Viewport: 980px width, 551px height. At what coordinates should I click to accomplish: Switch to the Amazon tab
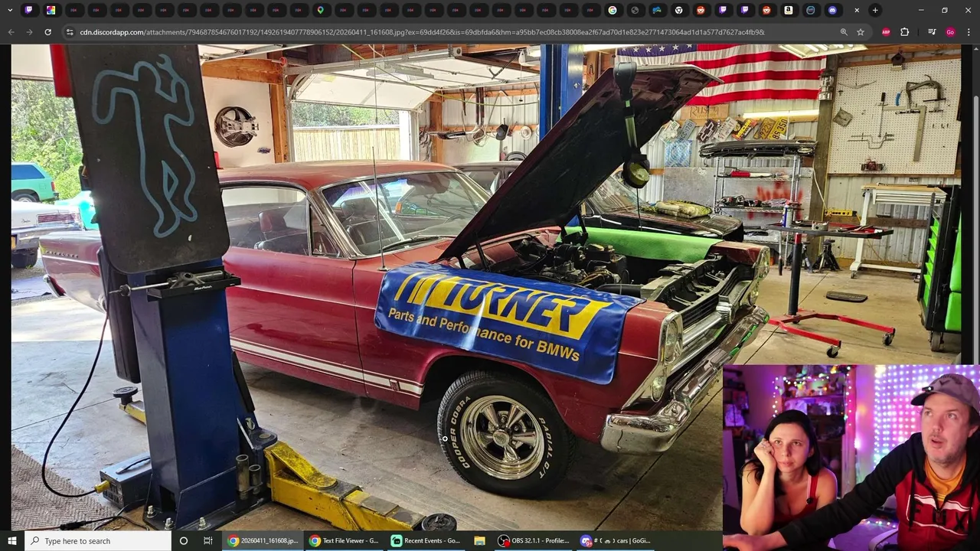coord(788,10)
